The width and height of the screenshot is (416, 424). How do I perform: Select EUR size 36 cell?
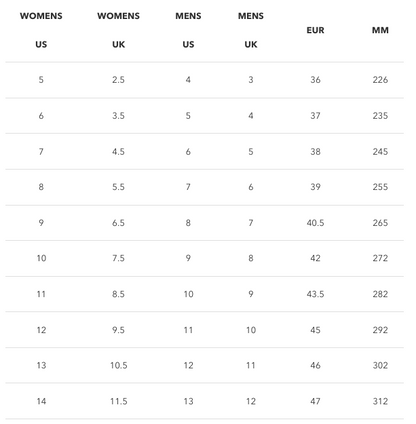[x=315, y=80]
